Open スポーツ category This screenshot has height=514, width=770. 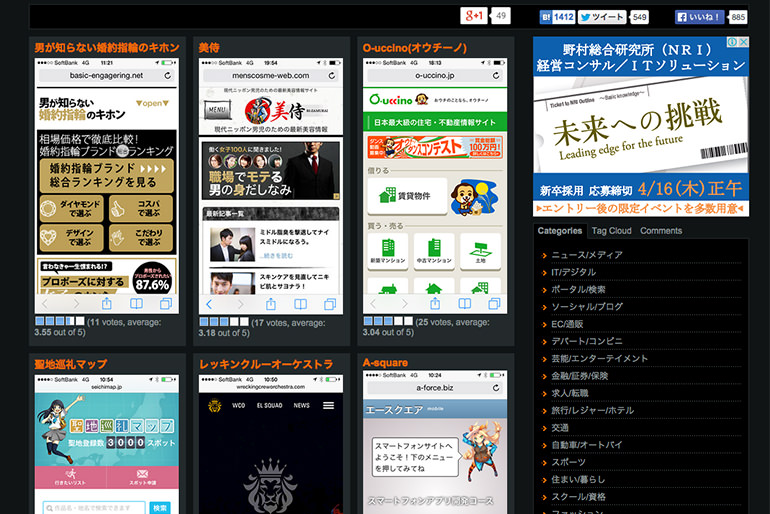click(569, 462)
